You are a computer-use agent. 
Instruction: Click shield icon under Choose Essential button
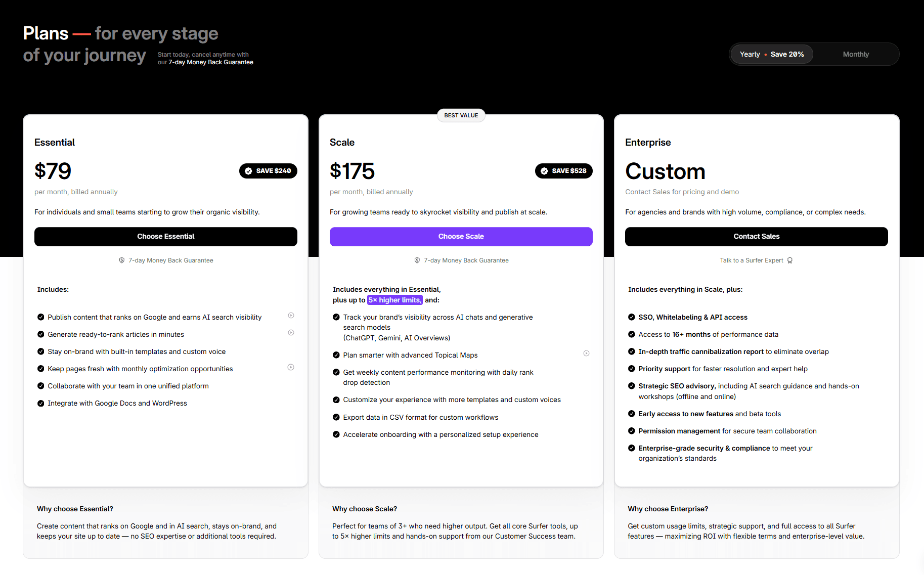pyautogui.click(x=122, y=260)
